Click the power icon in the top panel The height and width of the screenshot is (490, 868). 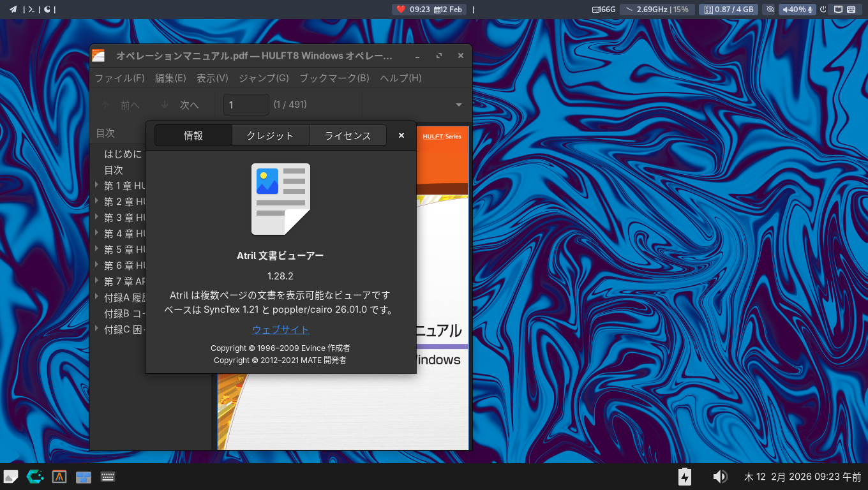click(x=823, y=10)
